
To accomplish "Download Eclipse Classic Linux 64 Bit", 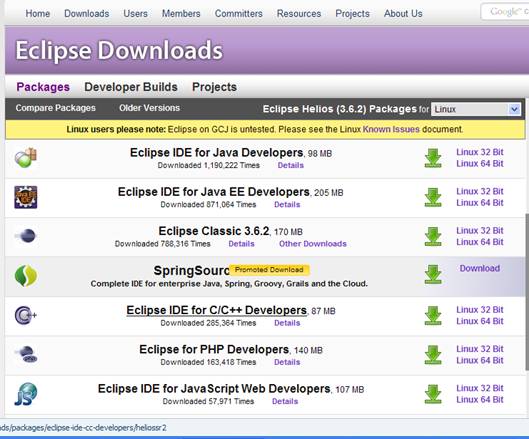I will [479, 242].
